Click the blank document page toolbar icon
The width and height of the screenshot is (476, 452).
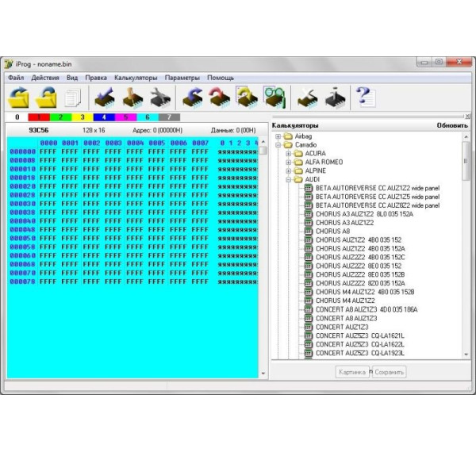(74, 98)
